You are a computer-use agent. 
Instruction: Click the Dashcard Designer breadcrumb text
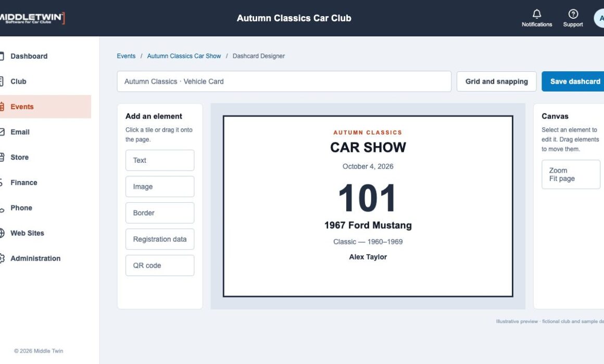(x=258, y=56)
